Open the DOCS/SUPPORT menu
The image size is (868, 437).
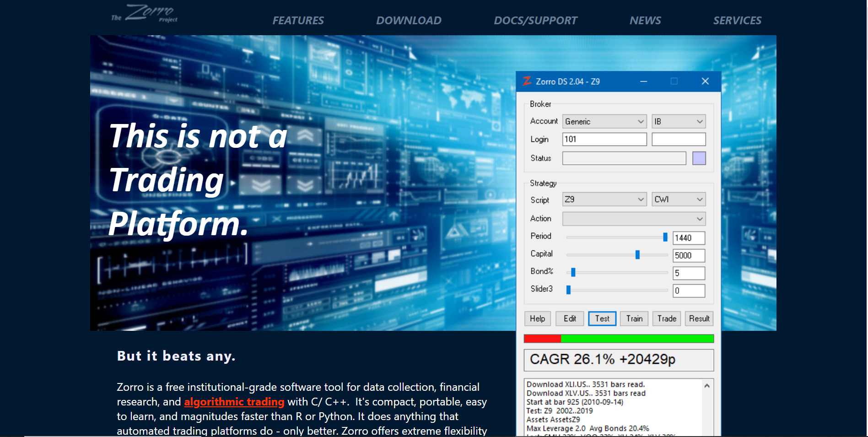click(x=535, y=21)
